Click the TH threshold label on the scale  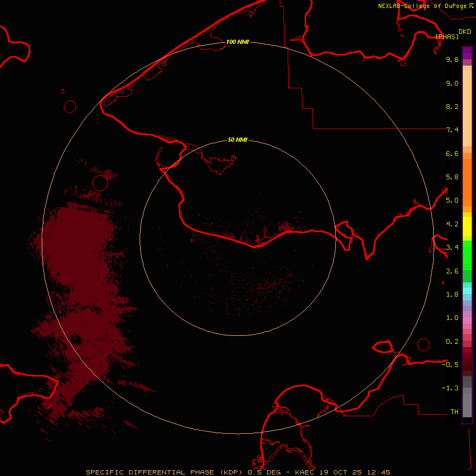pyautogui.click(x=454, y=412)
